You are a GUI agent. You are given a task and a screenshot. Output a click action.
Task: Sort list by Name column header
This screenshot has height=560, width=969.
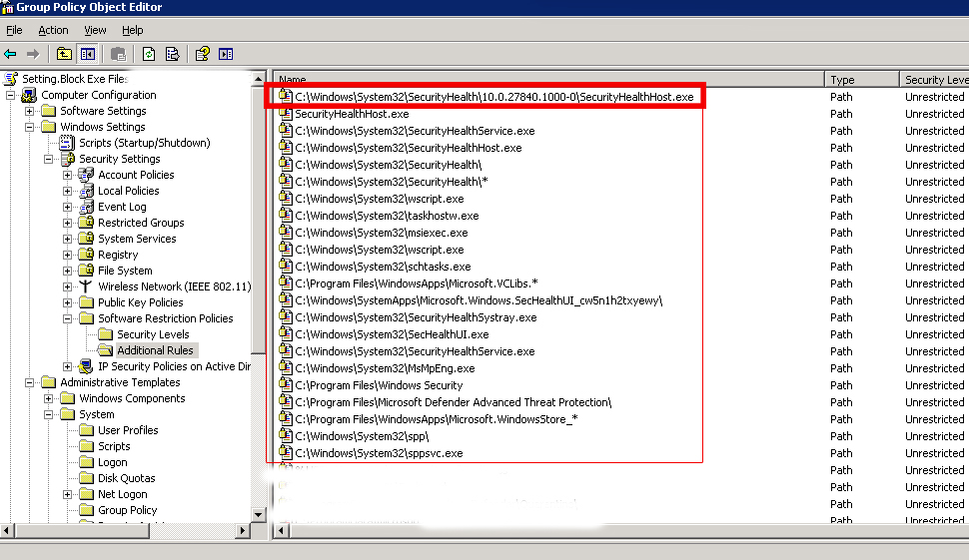coord(548,79)
